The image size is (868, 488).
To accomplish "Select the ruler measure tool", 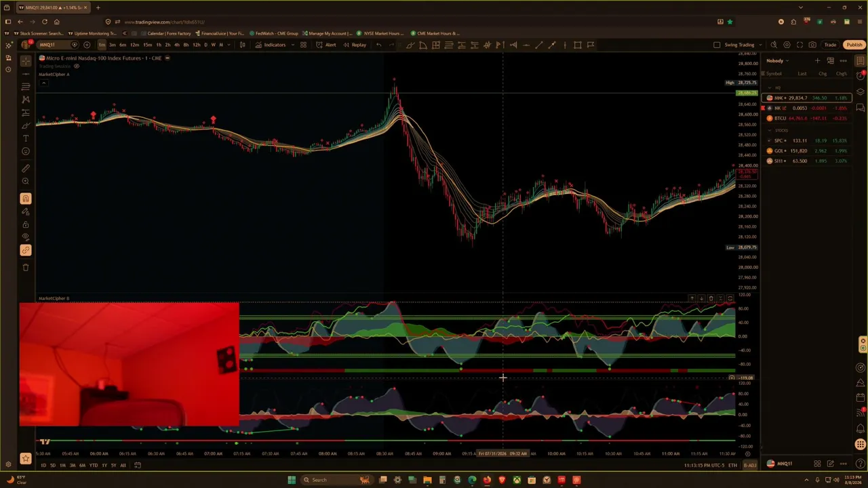I will pyautogui.click(x=26, y=168).
